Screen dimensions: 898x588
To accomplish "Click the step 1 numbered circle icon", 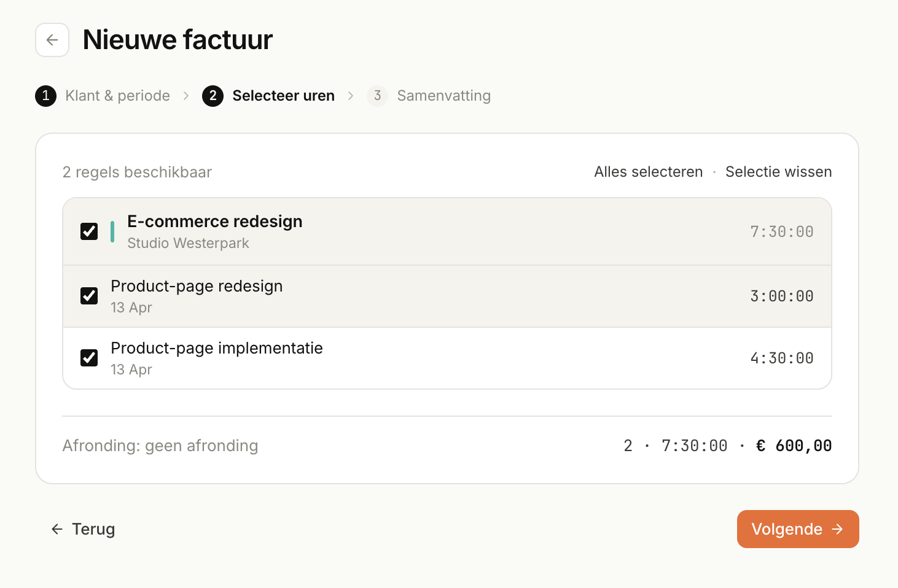I will [45, 96].
